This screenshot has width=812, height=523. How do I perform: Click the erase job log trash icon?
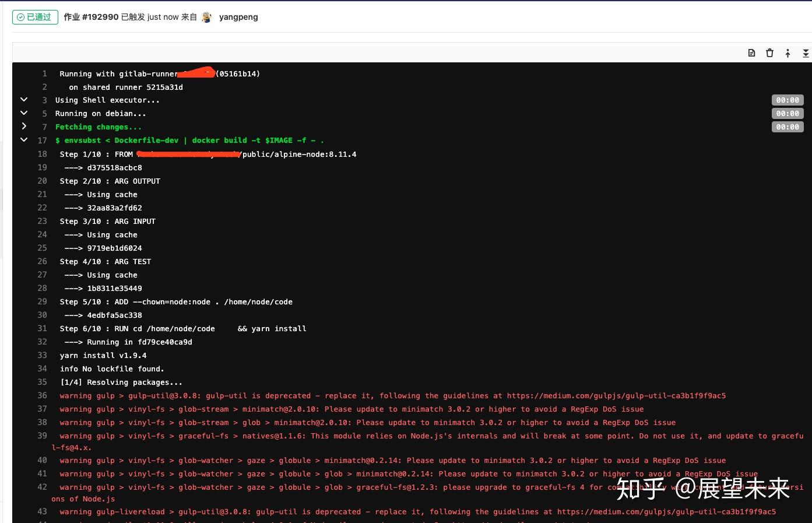(769, 52)
